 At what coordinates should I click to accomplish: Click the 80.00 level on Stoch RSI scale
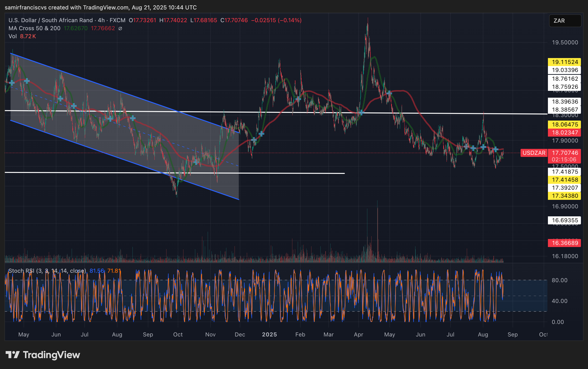coord(559,280)
